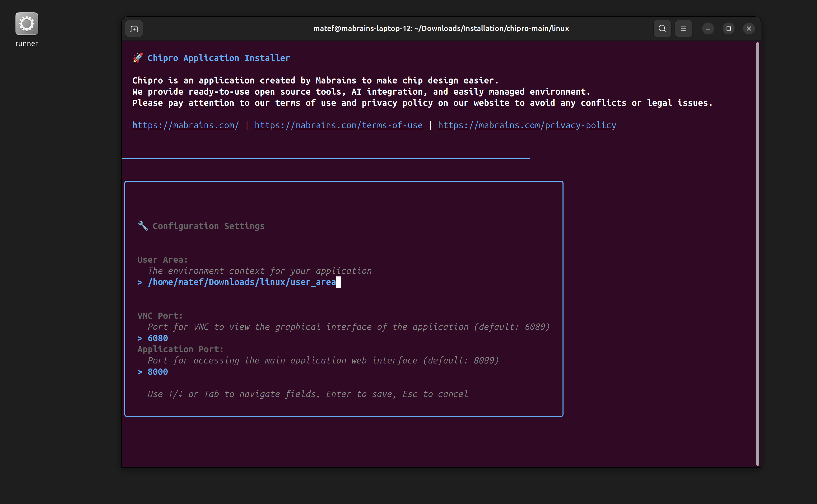Screen dimensions: 817x504
Task: Open the terminal hamburger menu
Action: pos(684,29)
